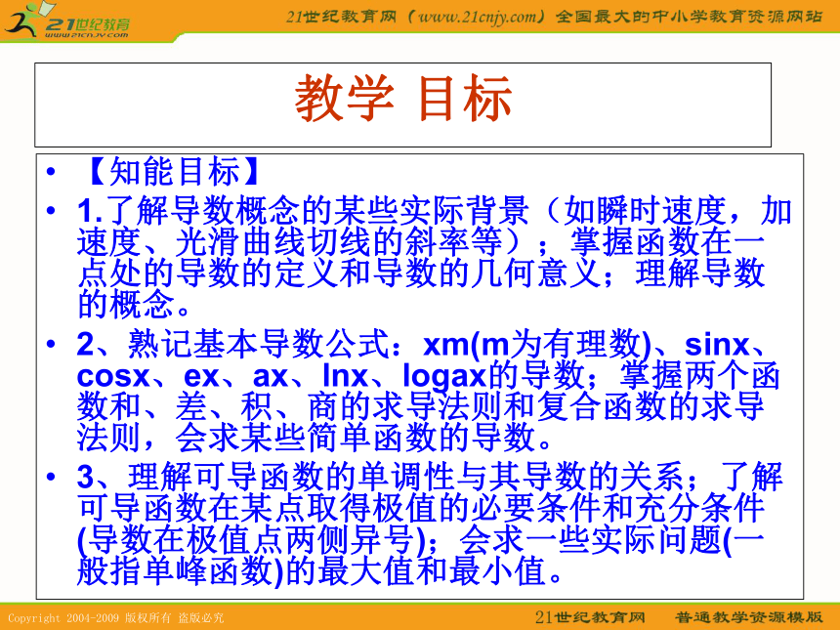Click the line starting 速度、光滑曲线切线
This screenshot has height=630, width=840.
click(421, 241)
